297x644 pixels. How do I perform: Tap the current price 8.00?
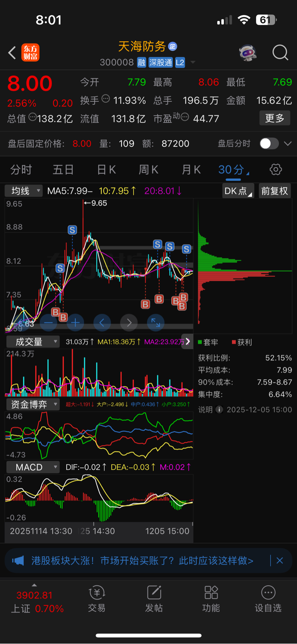[x=30, y=84]
